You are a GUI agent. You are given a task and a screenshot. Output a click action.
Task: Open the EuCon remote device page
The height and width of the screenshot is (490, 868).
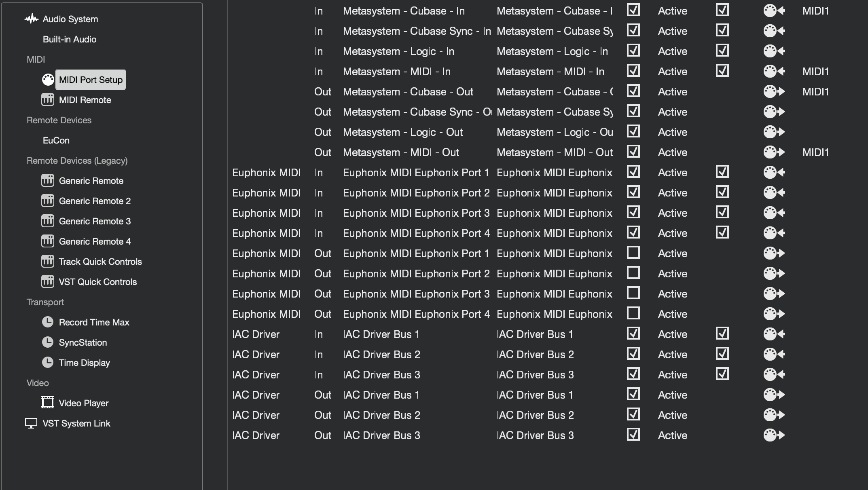[56, 140]
